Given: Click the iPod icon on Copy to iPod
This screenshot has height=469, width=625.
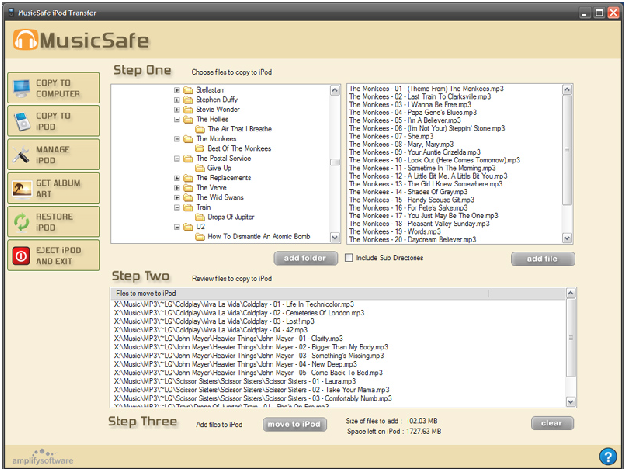Looking at the screenshot, I should (22, 122).
